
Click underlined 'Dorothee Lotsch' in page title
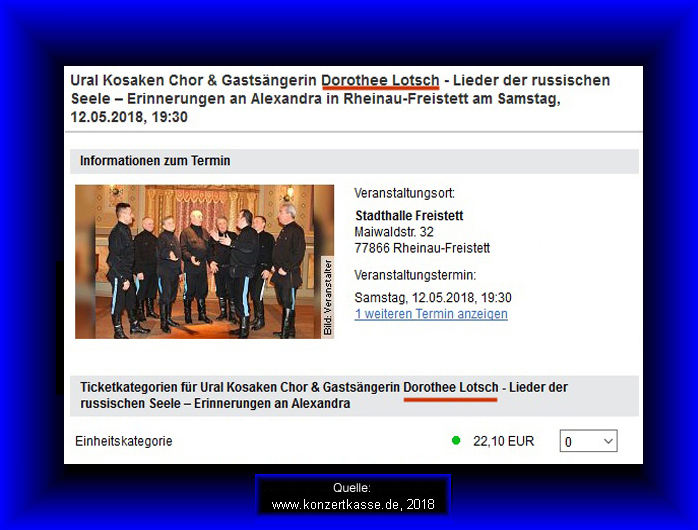click(x=380, y=81)
